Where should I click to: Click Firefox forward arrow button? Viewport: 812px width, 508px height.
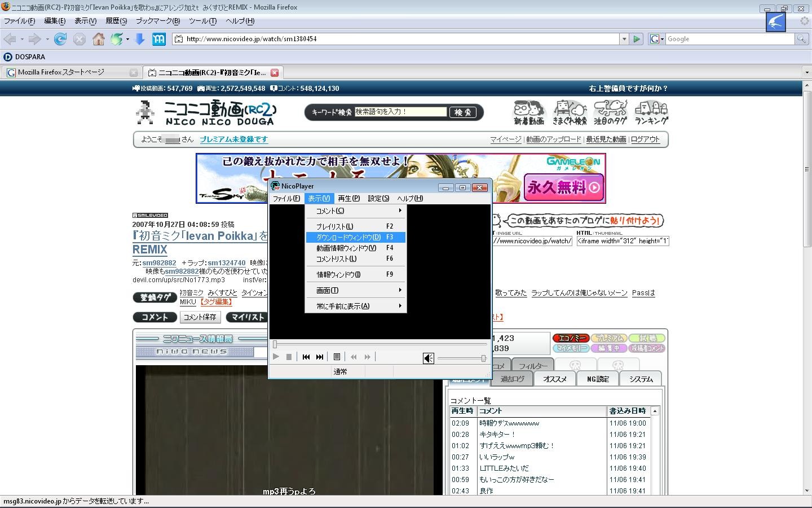(35, 39)
